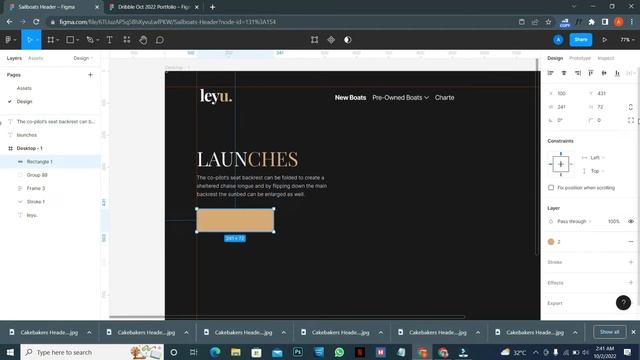Select the Move tool
The height and width of the screenshot is (360, 640).
pyautogui.click(x=29, y=40)
